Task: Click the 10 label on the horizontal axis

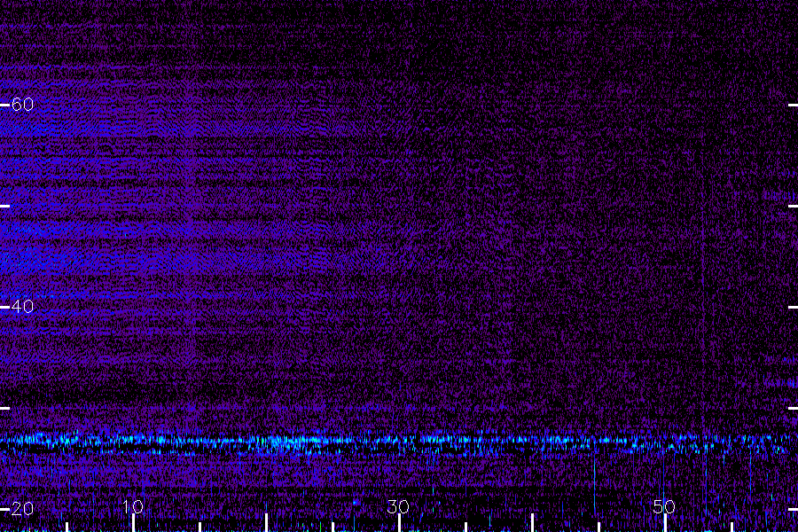Action: point(133,506)
